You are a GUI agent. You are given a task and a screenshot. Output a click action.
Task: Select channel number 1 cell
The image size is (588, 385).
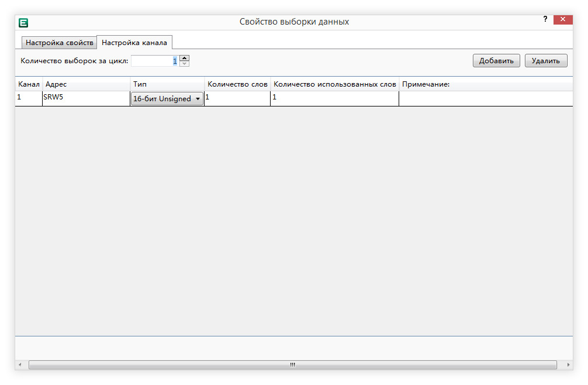29,98
